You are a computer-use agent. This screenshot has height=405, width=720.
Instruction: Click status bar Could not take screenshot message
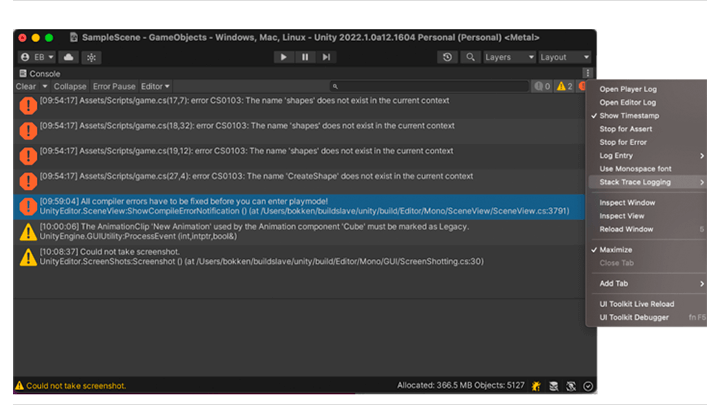coord(76,386)
